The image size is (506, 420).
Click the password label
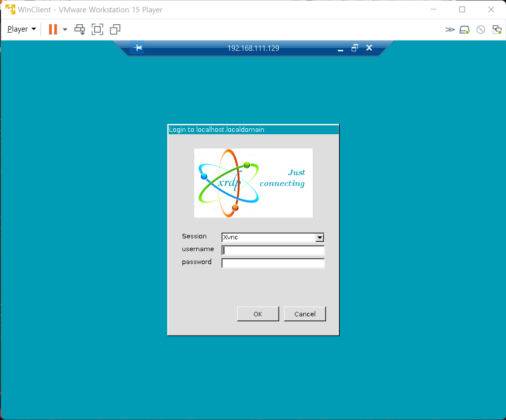pyautogui.click(x=197, y=262)
